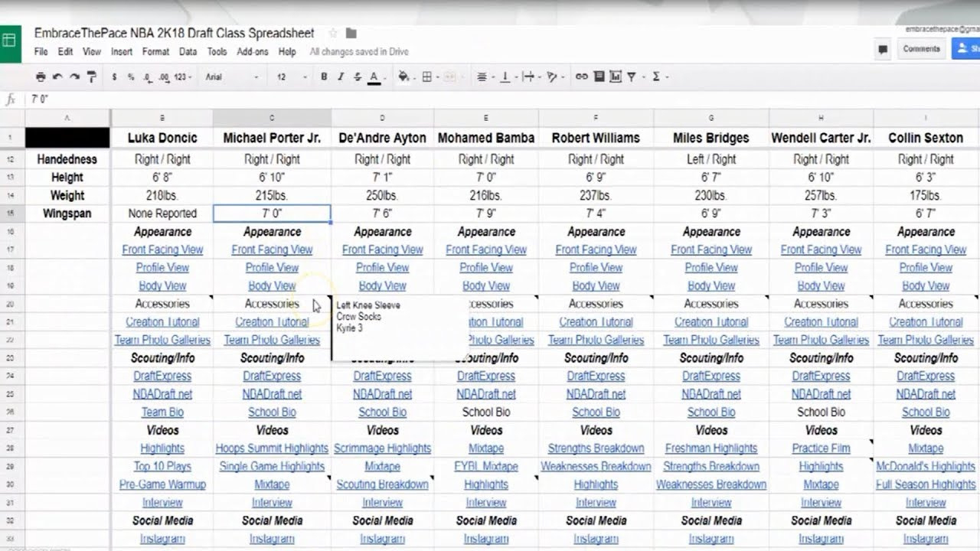Undo the last action
Viewport: 980px width, 551px height.
coord(57,77)
